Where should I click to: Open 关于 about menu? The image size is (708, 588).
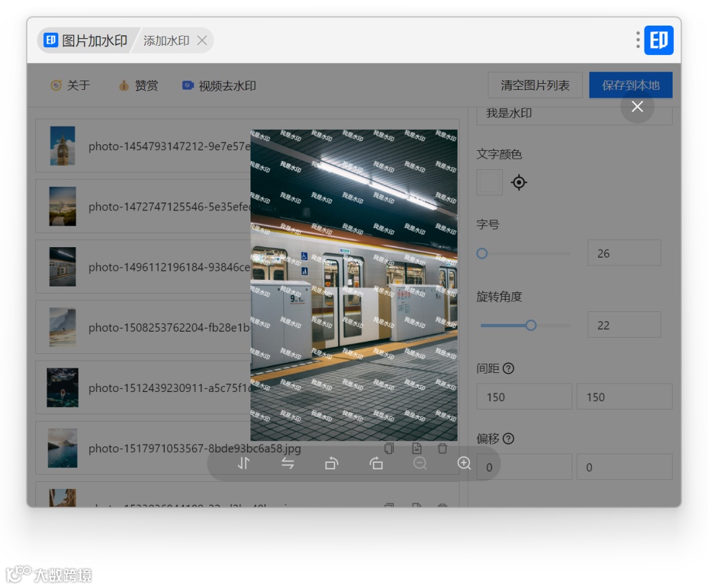click(x=70, y=85)
